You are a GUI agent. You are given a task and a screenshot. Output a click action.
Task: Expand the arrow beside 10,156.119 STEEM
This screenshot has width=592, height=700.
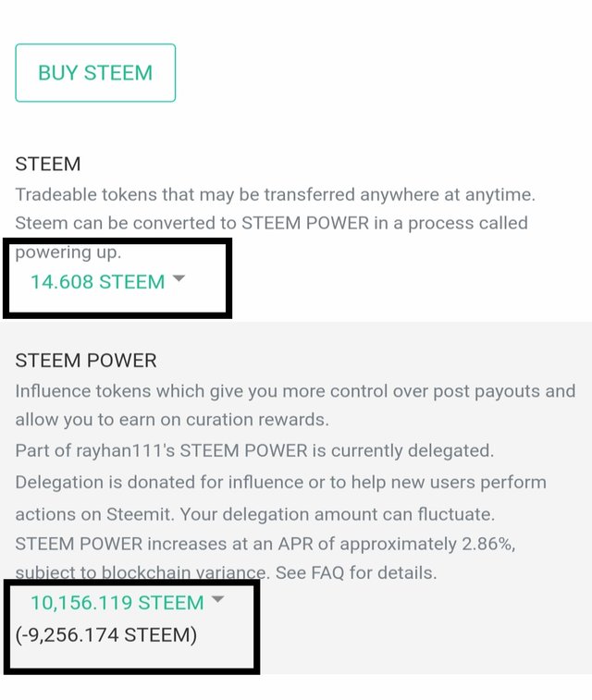pos(217,599)
